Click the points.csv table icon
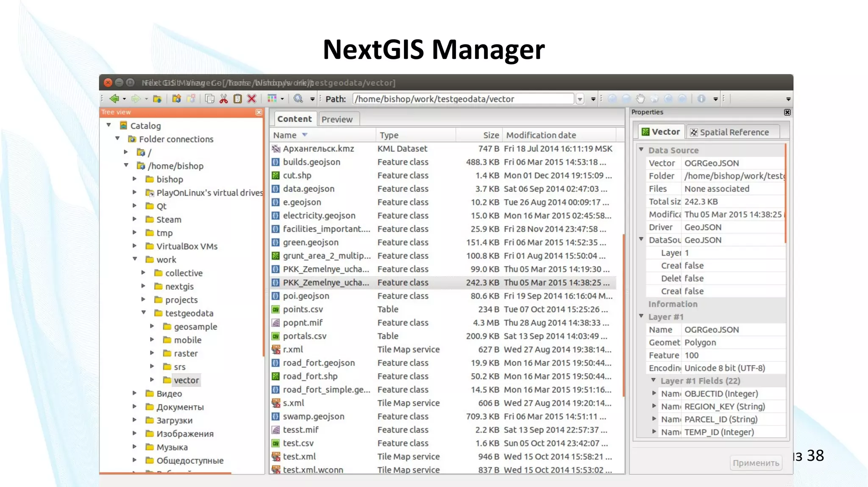This screenshot has width=868, height=487. [276, 310]
